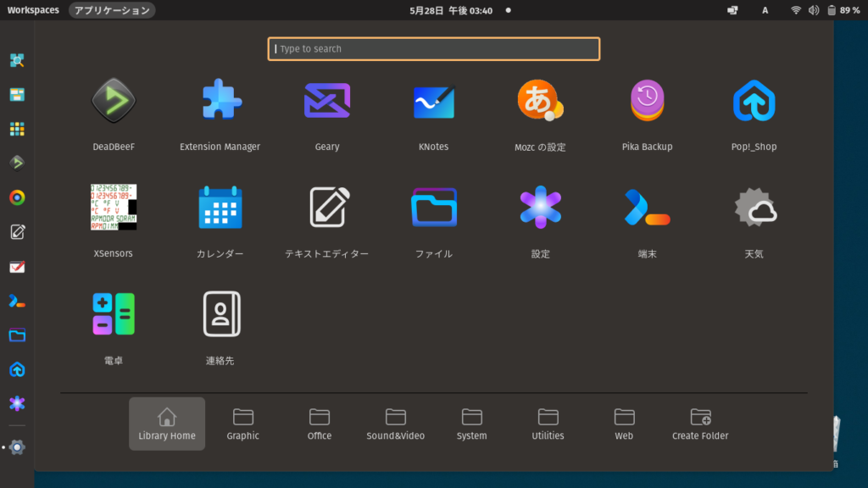The width and height of the screenshot is (868, 488).
Task: Select the System category folder
Action: click(x=471, y=424)
